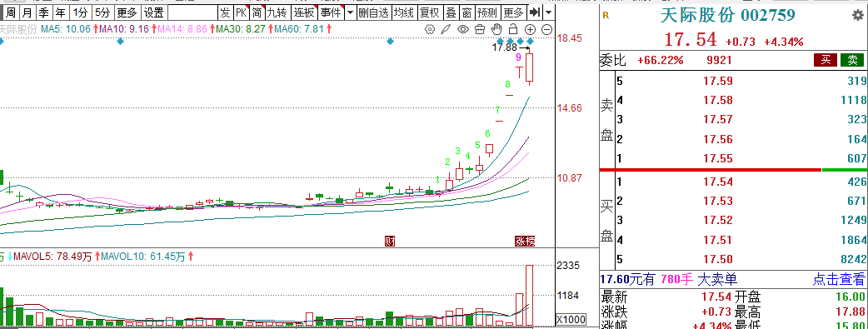Open chart settings gear icon
The height and width of the screenshot is (329, 868).
click(430, 29)
